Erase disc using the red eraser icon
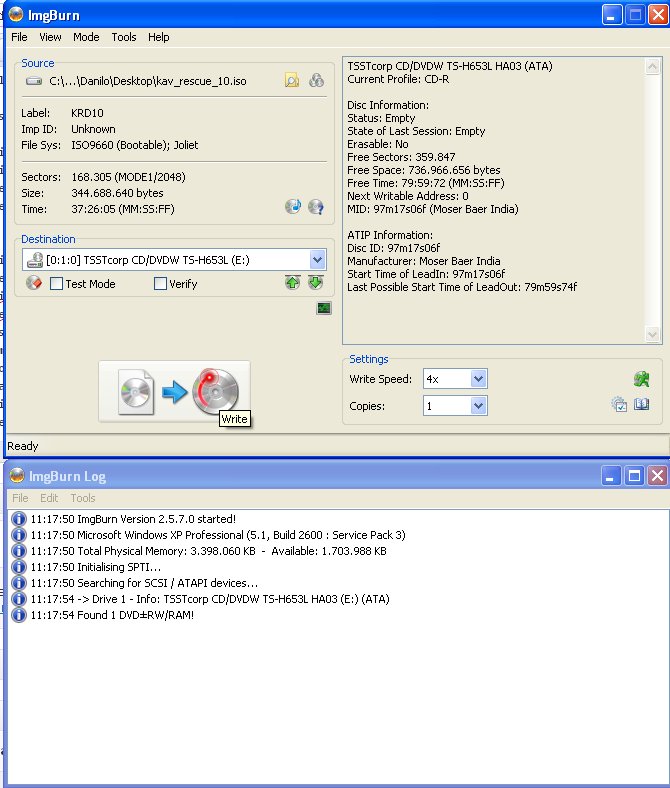This screenshot has width=670, height=788. 34,283
